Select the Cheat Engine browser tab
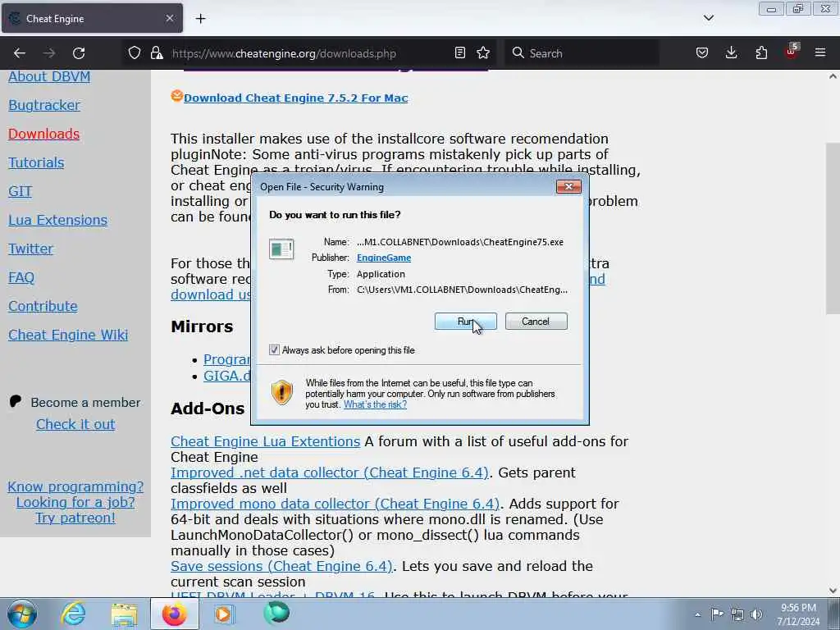Image resolution: width=840 pixels, height=630 pixels. click(92, 18)
